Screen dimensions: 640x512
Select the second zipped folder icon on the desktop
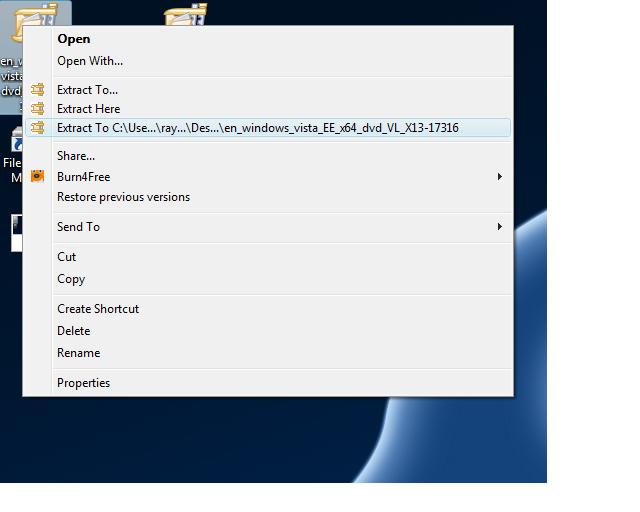(184, 15)
